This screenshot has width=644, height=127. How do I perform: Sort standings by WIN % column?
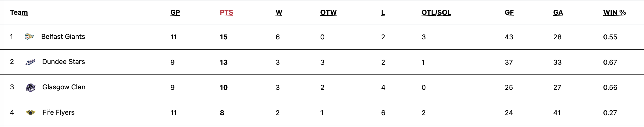pyautogui.click(x=614, y=12)
